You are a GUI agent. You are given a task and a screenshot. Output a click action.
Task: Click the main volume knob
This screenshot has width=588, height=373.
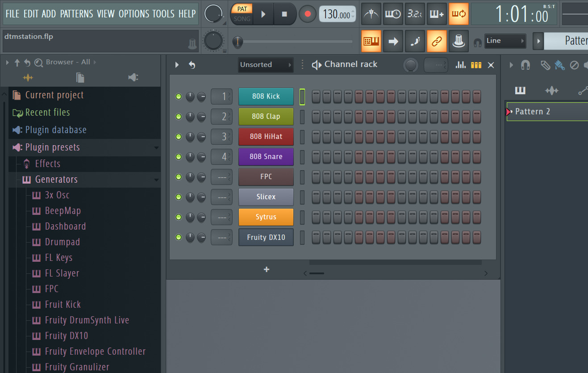point(213,13)
